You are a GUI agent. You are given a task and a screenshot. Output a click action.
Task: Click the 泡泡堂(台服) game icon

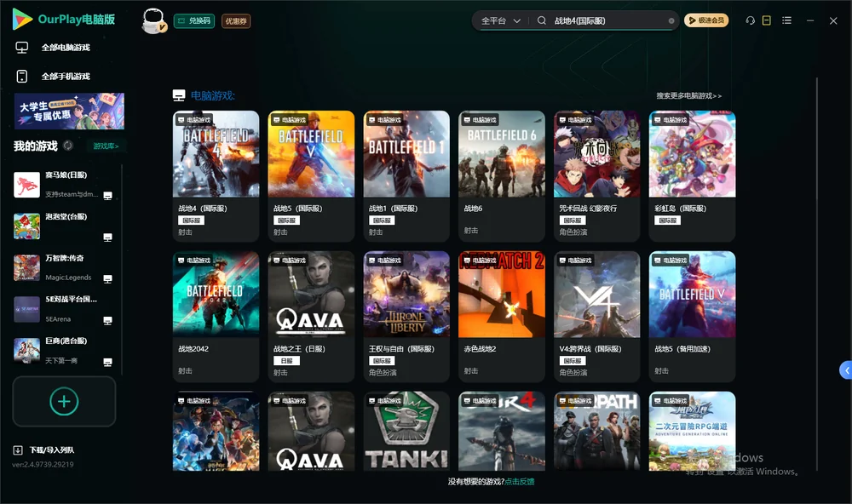[26, 226]
